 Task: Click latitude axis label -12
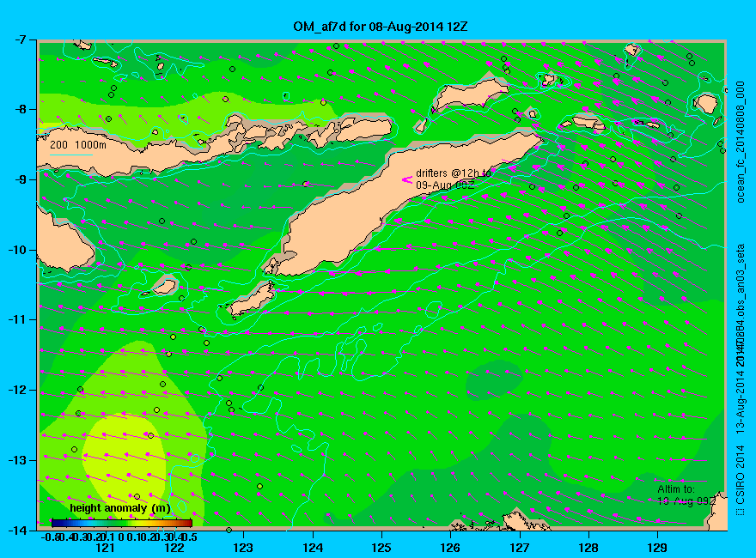pyautogui.click(x=16, y=390)
